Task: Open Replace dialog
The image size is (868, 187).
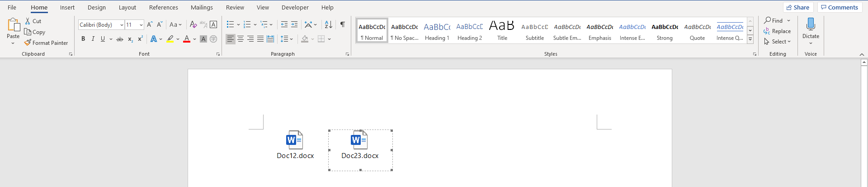Action: [777, 31]
